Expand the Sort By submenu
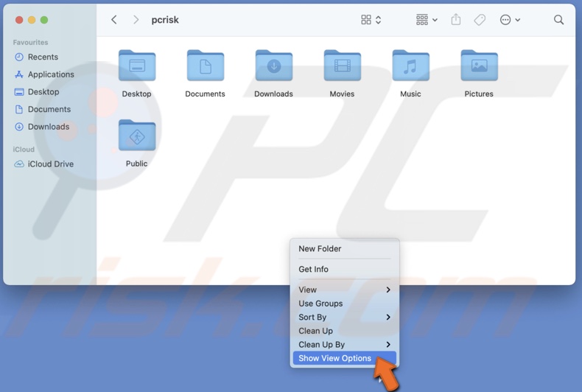 [345, 317]
